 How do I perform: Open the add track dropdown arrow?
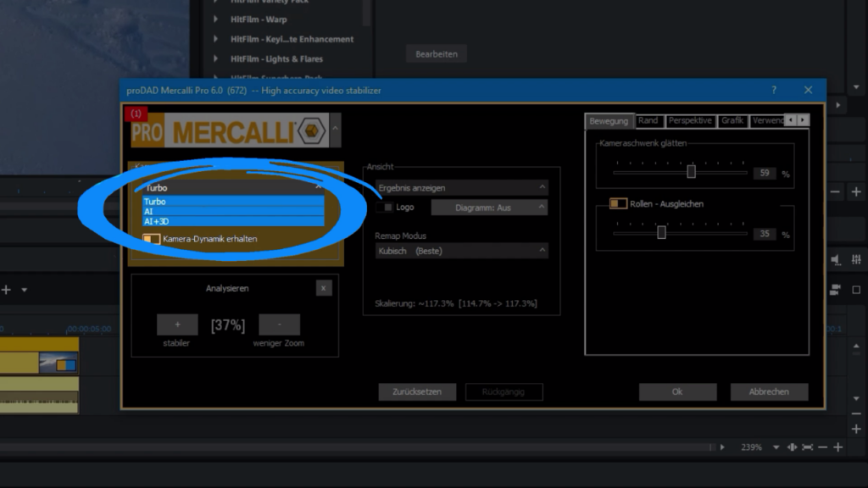tap(25, 290)
